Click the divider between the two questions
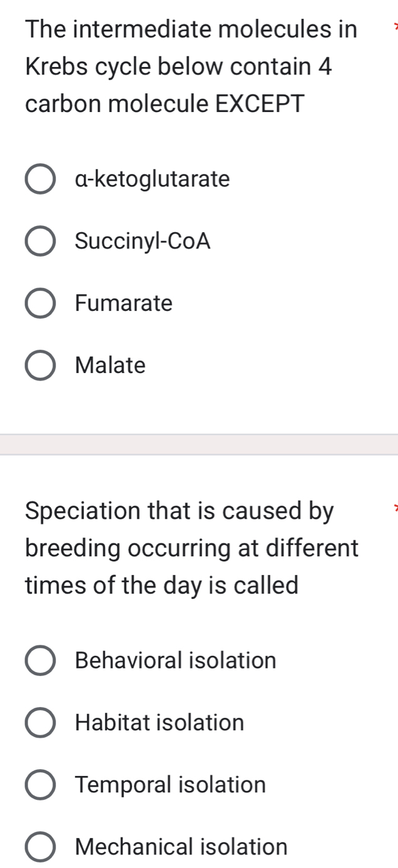 pos(199,442)
